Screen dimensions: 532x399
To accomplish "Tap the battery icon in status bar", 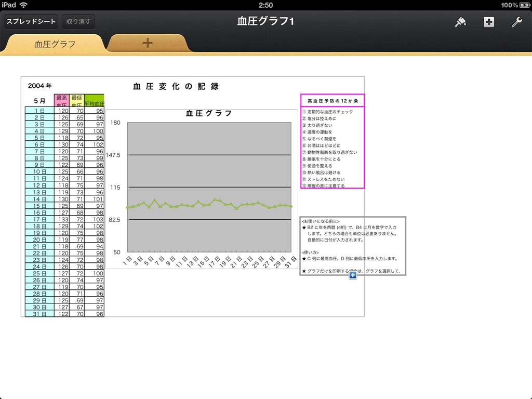I will tap(524, 5).
